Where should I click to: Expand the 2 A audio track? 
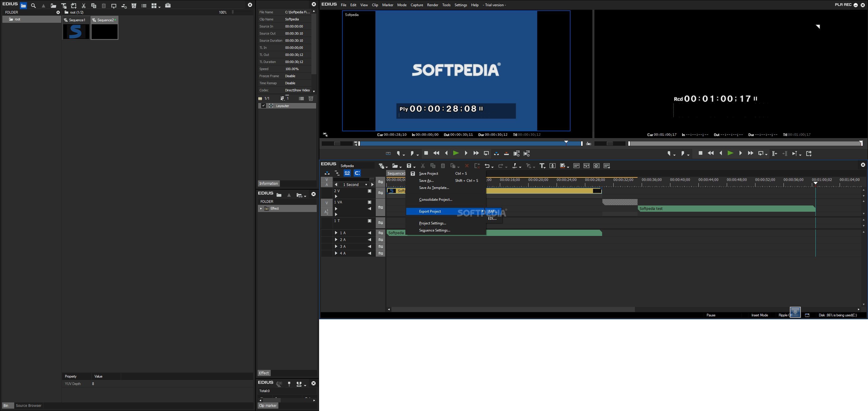click(x=336, y=240)
